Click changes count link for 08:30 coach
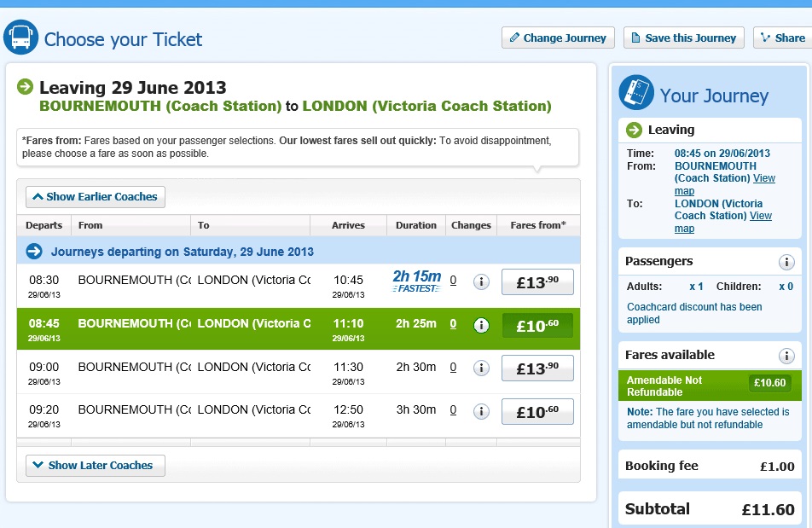 pos(453,281)
